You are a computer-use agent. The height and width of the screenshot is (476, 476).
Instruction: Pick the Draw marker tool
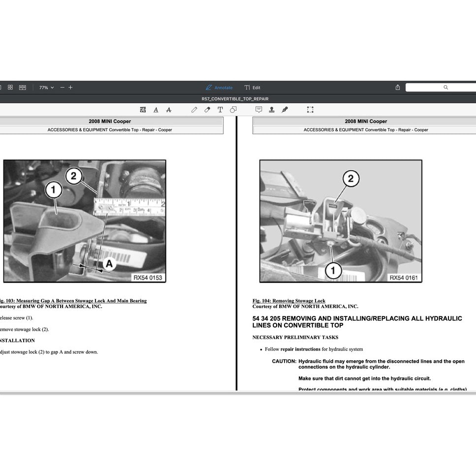(x=207, y=109)
